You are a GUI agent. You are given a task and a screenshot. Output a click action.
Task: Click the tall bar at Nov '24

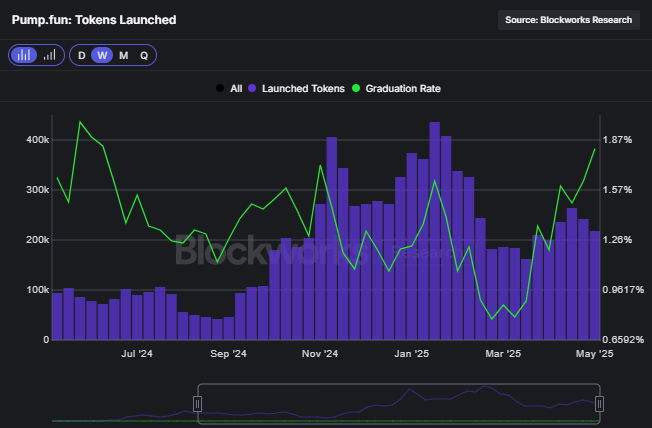(331, 240)
